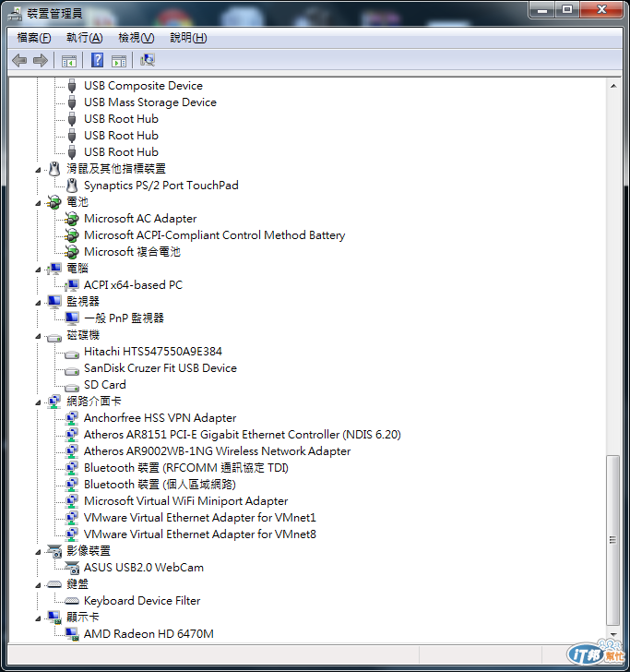The height and width of the screenshot is (672, 630).
Task: Click the vertical scrollbar thumb
Action: pos(613,540)
